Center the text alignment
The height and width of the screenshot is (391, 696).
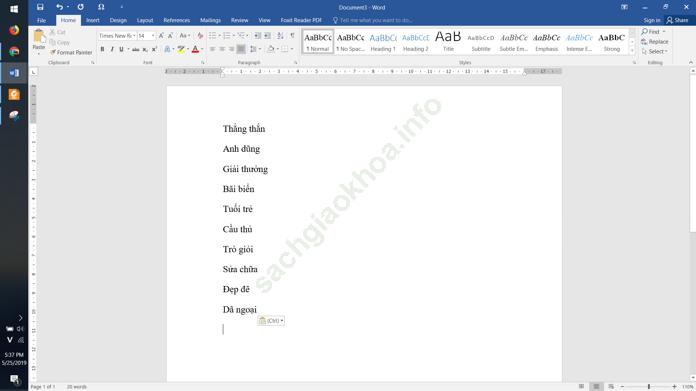222,49
